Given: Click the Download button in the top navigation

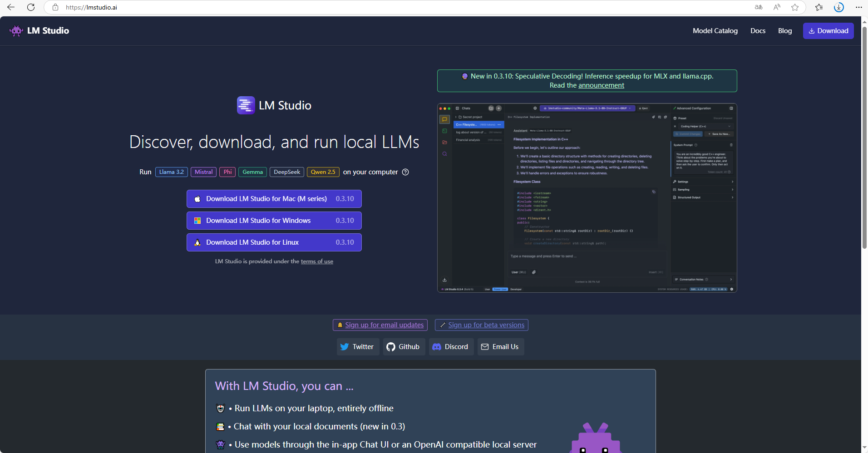Looking at the screenshot, I should 828,31.
